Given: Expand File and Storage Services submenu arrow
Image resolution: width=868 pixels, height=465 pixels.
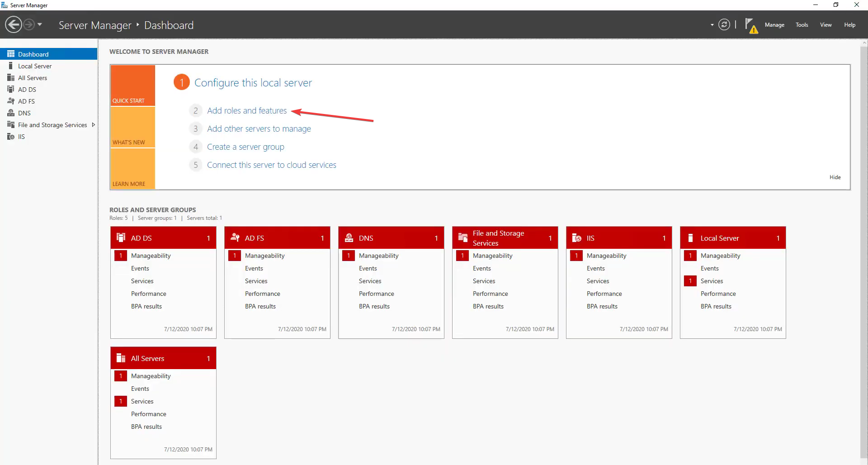Looking at the screenshot, I should point(93,124).
